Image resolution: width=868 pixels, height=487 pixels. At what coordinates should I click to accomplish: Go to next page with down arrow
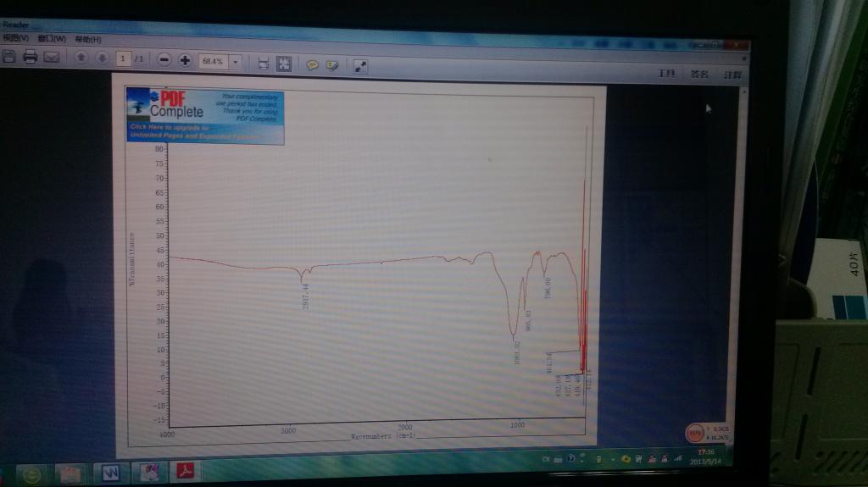pos(102,58)
